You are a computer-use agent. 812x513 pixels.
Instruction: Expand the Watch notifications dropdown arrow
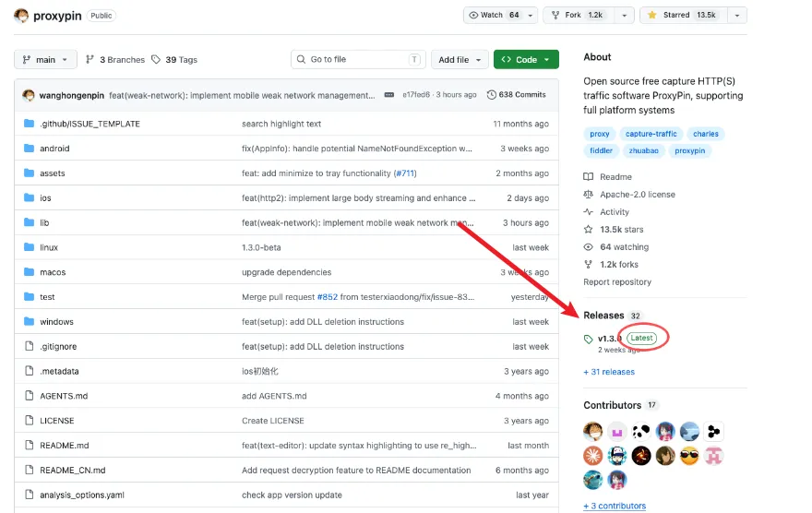[x=531, y=15]
